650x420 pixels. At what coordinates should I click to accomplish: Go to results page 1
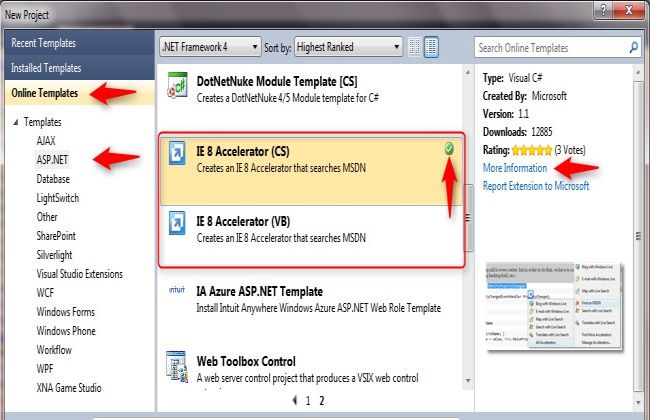click(x=308, y=401)
